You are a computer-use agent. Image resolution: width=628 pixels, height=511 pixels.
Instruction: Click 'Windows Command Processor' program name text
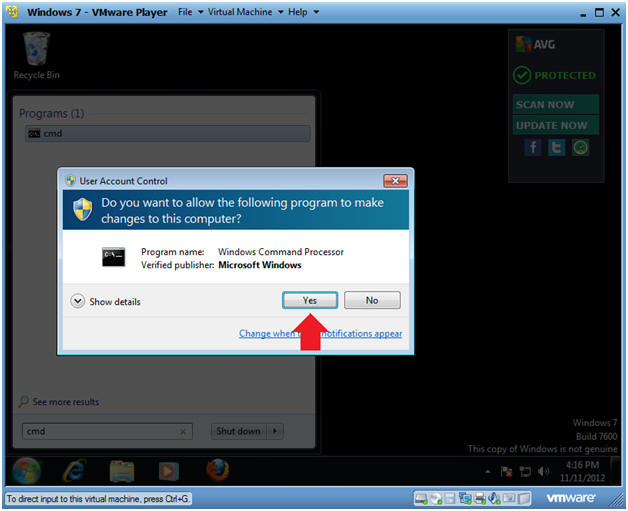(281, 252)
